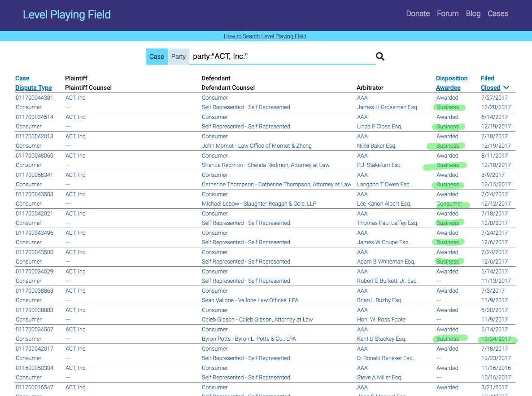Screen dimensions: 532x396
Task: Open case 011700048060
Action: (34, 156)
